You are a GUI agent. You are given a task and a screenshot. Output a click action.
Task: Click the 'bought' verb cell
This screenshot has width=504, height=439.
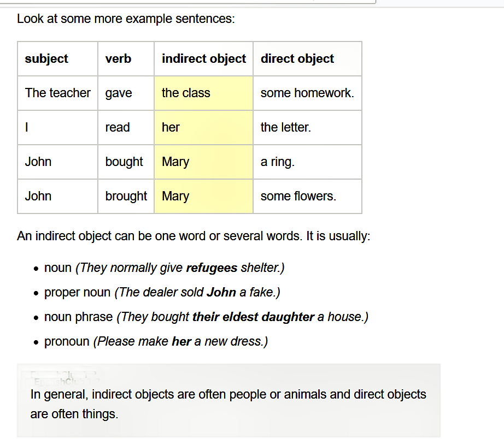tap(126, 162)
